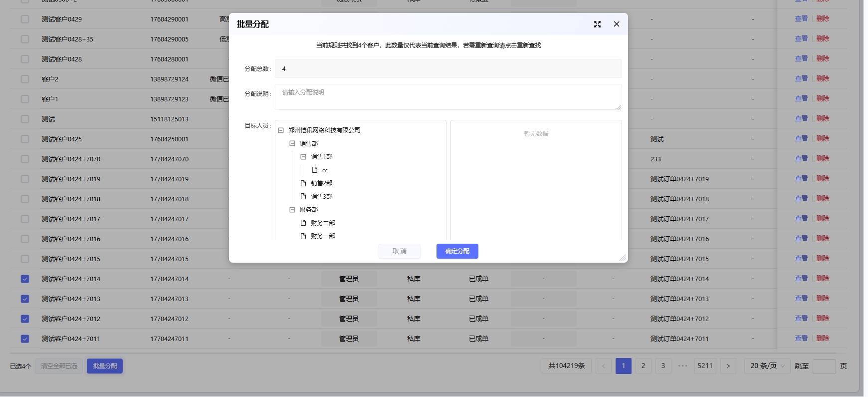Uncheck the 测试客户0424+7014 row checkbox
Screen dimensions: 868x397
[x=25, y=279]
